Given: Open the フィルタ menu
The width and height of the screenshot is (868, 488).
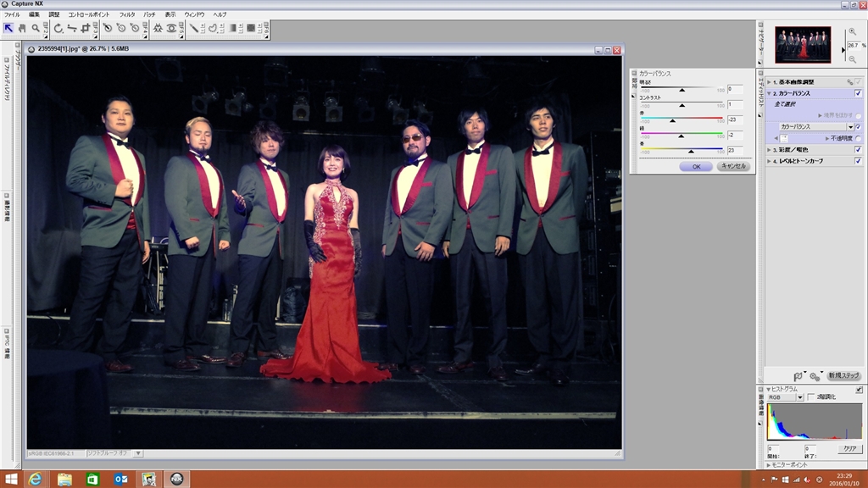Looking at the screenshot, I should point(127,14).
